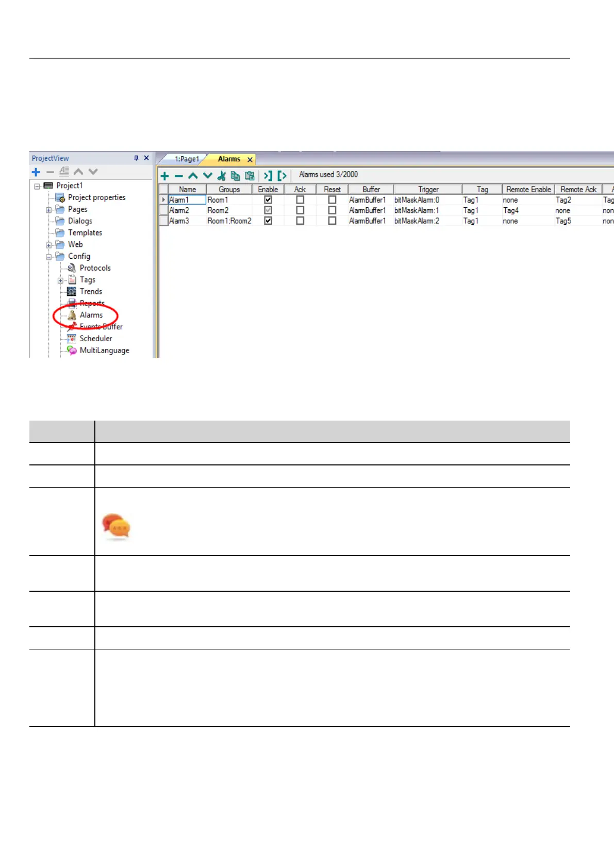Check the Ack box for Alarm1
614x868 pixels.
(300, 200)
